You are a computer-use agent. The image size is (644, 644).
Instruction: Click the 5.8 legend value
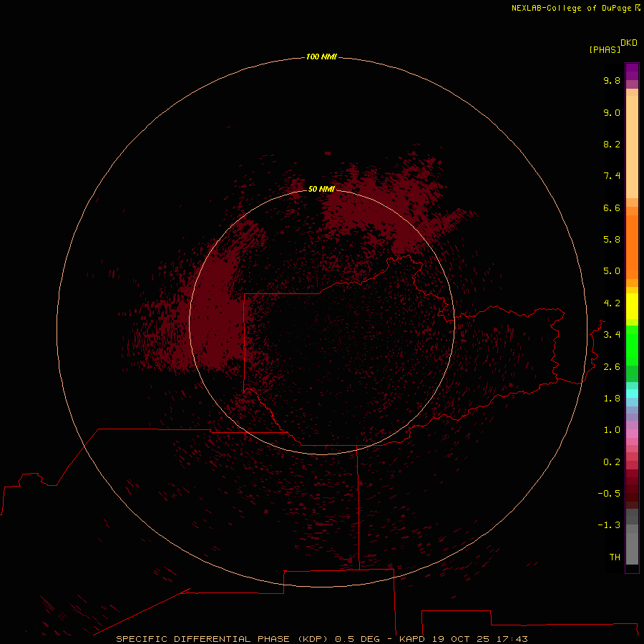(x=612, y=240)
